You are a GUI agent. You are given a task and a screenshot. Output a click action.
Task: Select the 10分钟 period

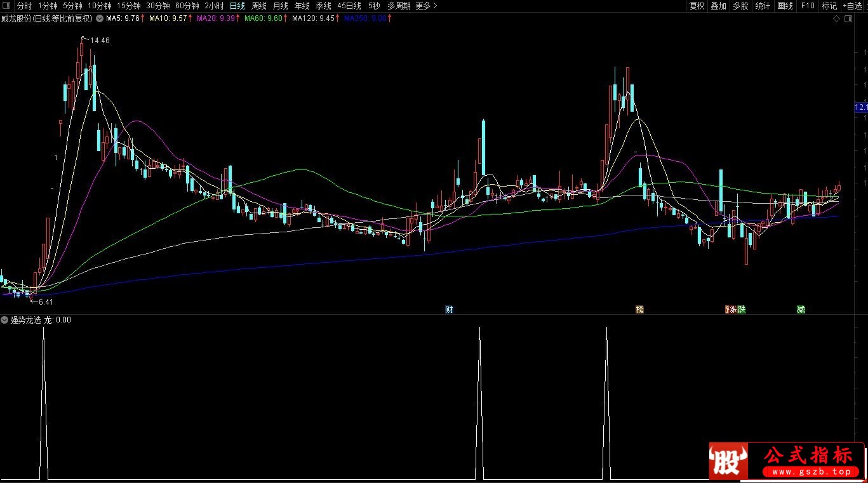tap(99, 6)
